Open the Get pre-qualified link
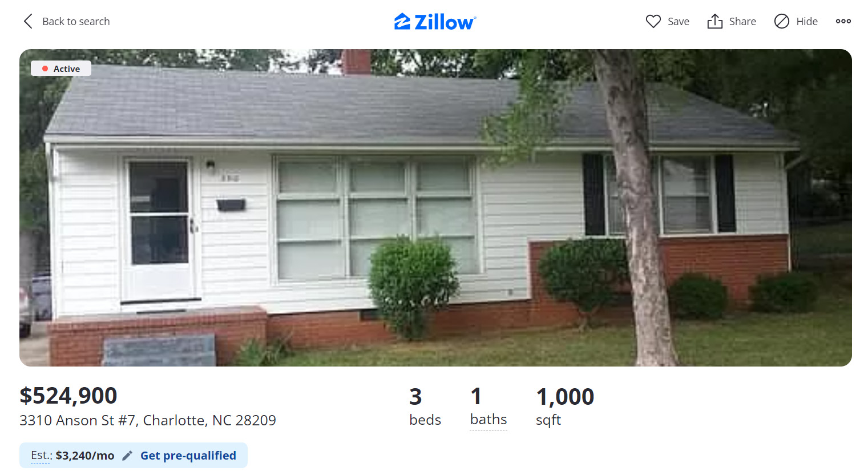The height and width of the screenshot is (475, 868). [188, 456]
